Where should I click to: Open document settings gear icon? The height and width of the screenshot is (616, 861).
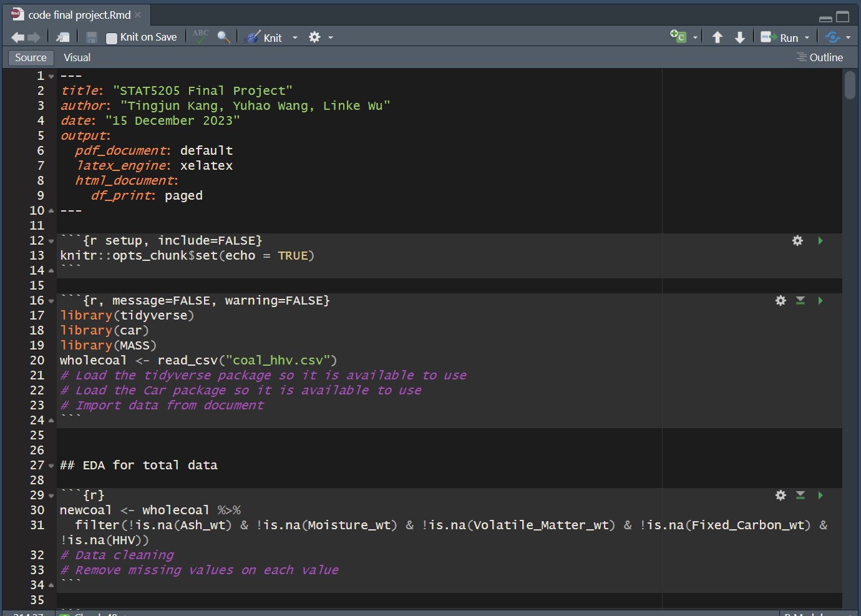tap(314, 37)
